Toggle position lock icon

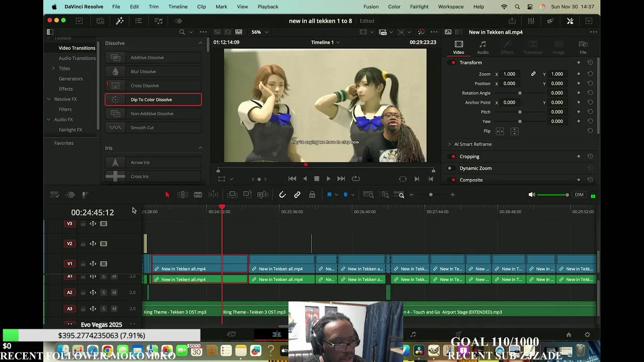(x=312, y=195)
